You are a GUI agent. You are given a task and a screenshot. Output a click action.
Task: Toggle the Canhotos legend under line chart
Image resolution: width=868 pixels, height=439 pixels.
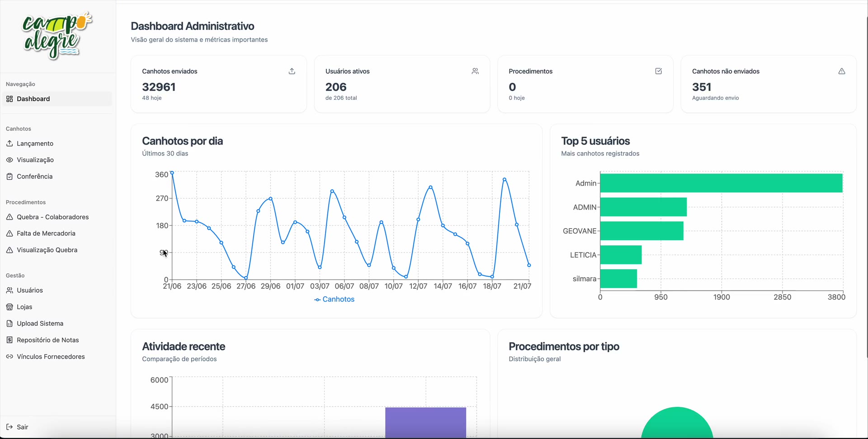tap(334, 299)
